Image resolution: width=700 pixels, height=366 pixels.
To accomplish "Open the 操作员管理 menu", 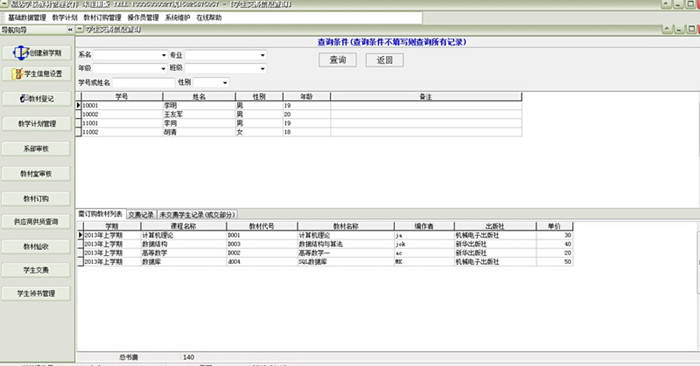I will point(143,17).
